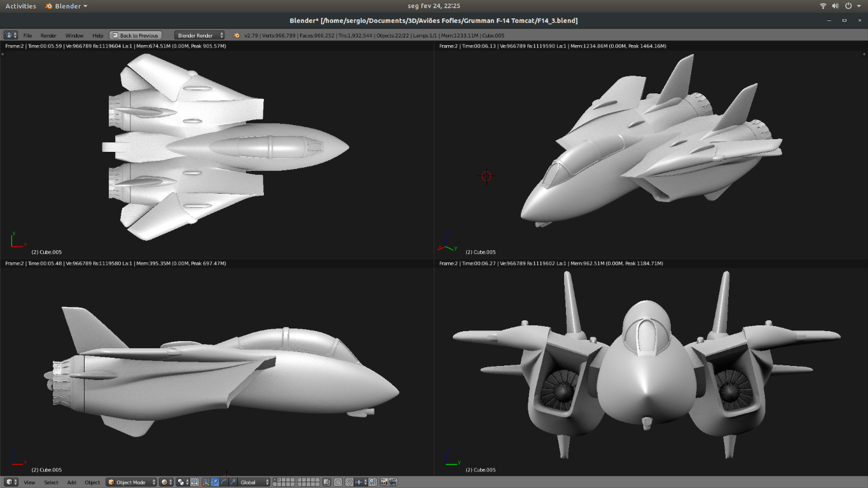Open the Object Mode dropdown
Image resolution: width=868 pixels, height=488 pixels.
[x=130, y=482]
